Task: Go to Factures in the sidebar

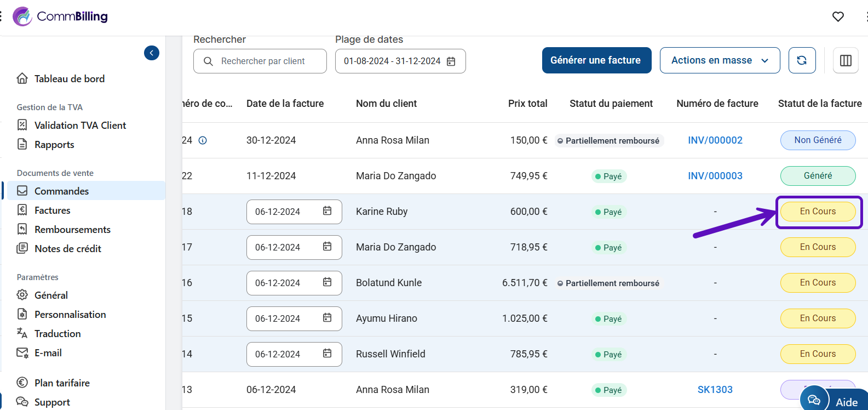Action: pos(52,210)
